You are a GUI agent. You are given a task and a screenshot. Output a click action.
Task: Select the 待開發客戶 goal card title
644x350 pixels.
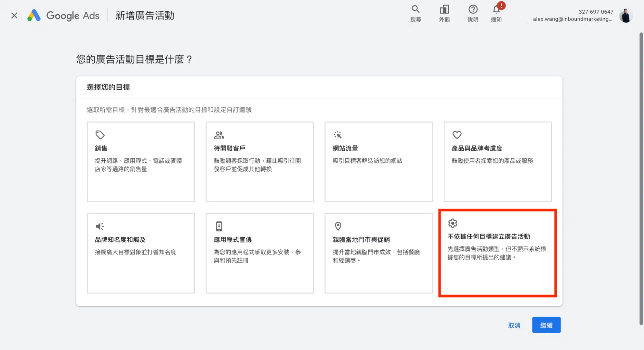point(229,148)
